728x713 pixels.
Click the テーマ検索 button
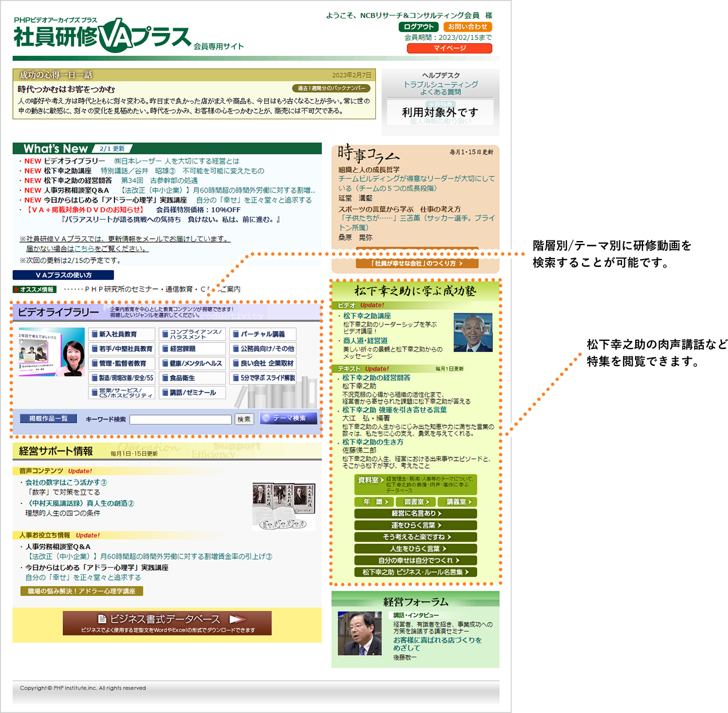(x=288, y=418)
